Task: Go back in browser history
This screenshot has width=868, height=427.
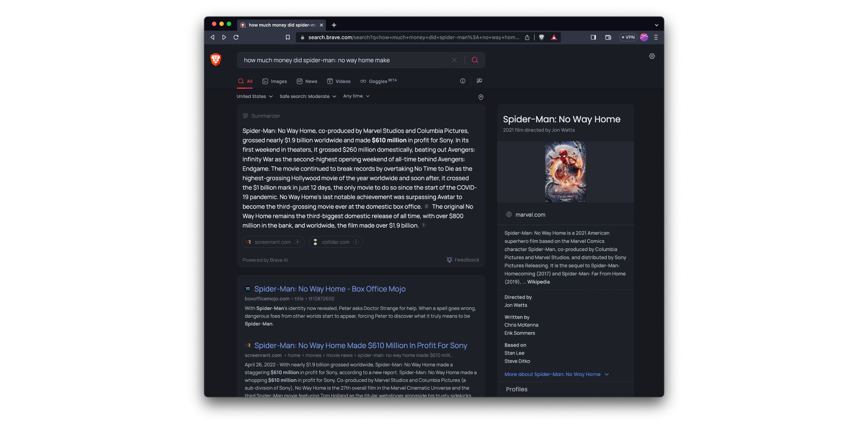Action: pos(212,37)
